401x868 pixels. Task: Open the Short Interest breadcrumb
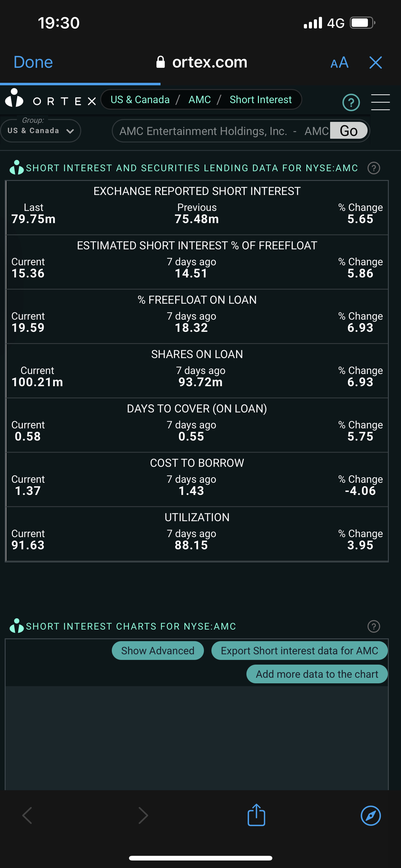(x=260, y=100)
